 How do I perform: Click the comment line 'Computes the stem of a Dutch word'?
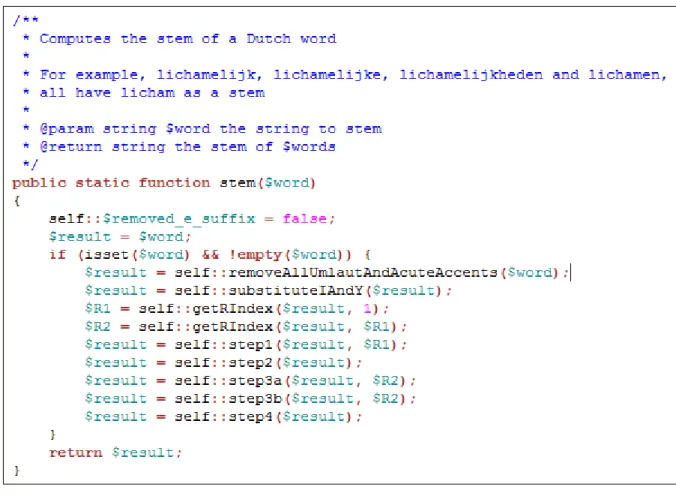click(180, 39)
